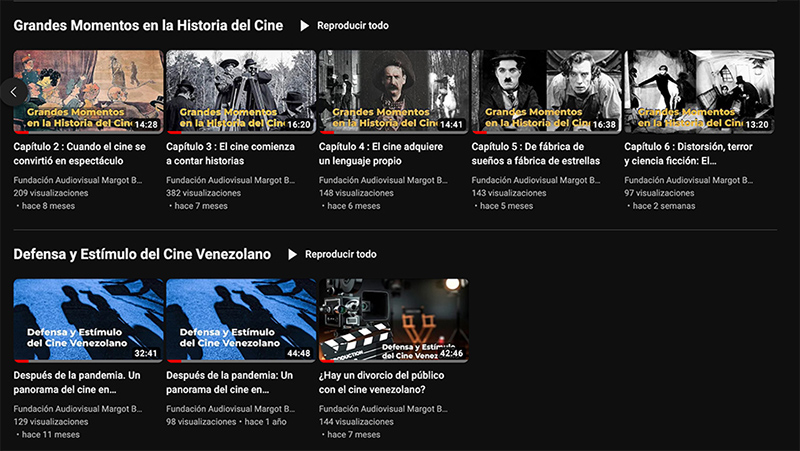Screen dimensions: 800x451
Task: Open 'Después de la pandemia: Un panorama' title with 98 views
Action: [230, 382]
